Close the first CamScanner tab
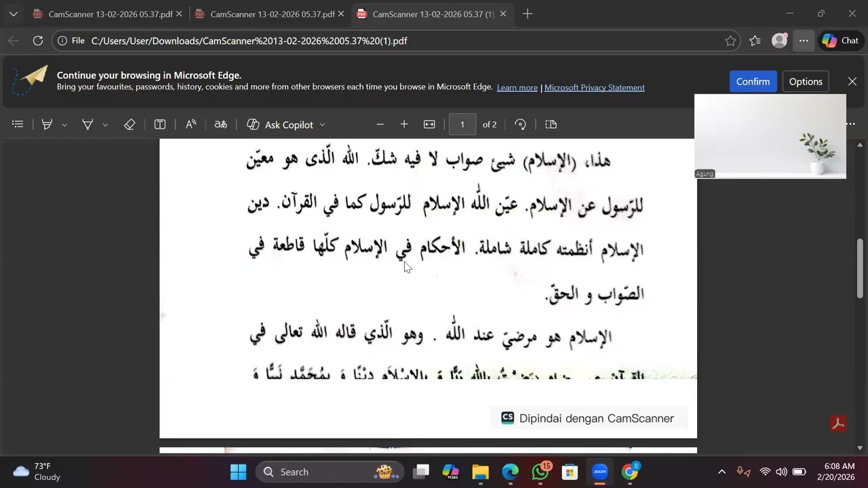The height and width of the screenshot is (488, 868). click(x=179, y=14)
